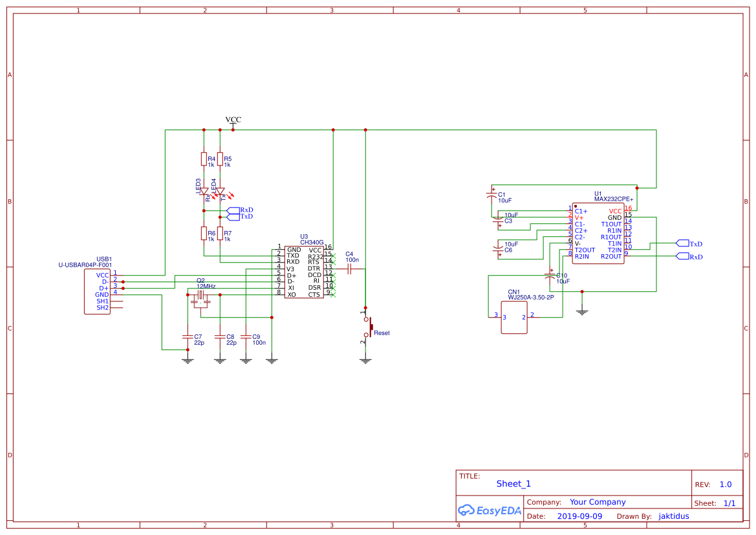Click the Sheet_1 title text

[513, 483]
